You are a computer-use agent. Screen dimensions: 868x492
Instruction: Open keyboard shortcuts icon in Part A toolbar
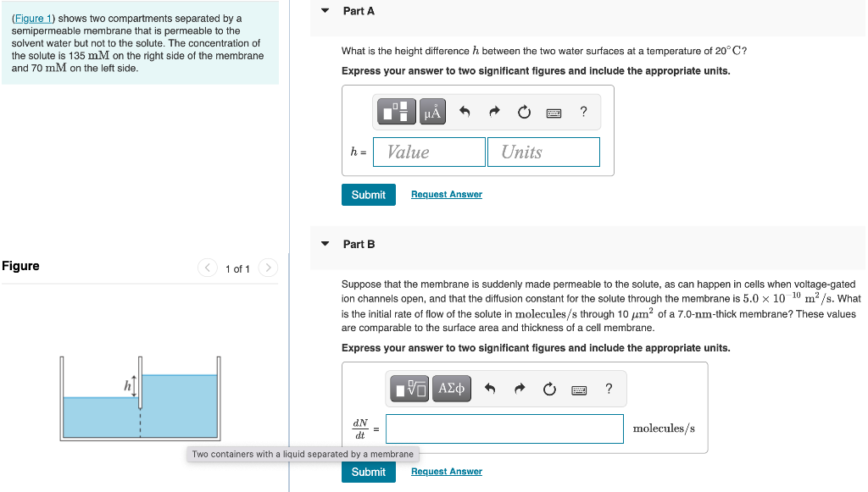tap(553, 111)
